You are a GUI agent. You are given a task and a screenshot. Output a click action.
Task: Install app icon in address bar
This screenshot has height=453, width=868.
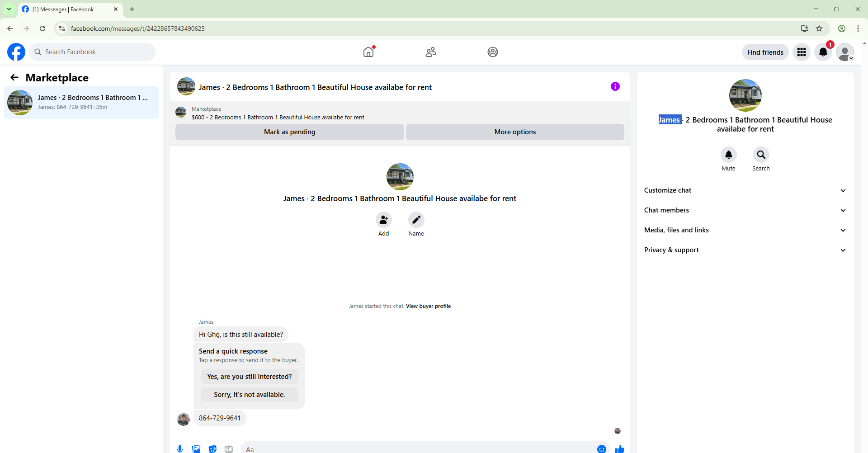pos(805,28)
